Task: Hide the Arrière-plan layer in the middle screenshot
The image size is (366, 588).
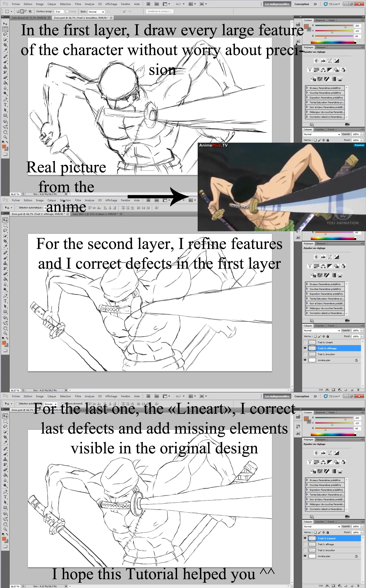Action: pos(305,360)
